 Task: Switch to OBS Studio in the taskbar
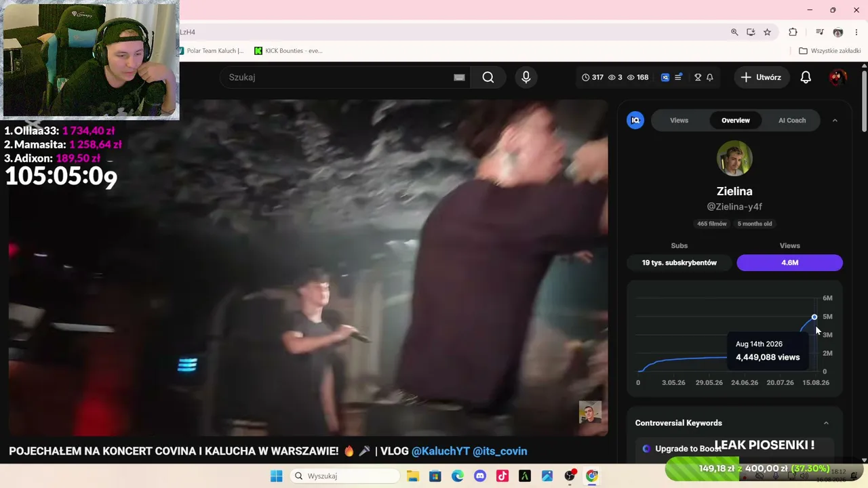click(570, 476)
